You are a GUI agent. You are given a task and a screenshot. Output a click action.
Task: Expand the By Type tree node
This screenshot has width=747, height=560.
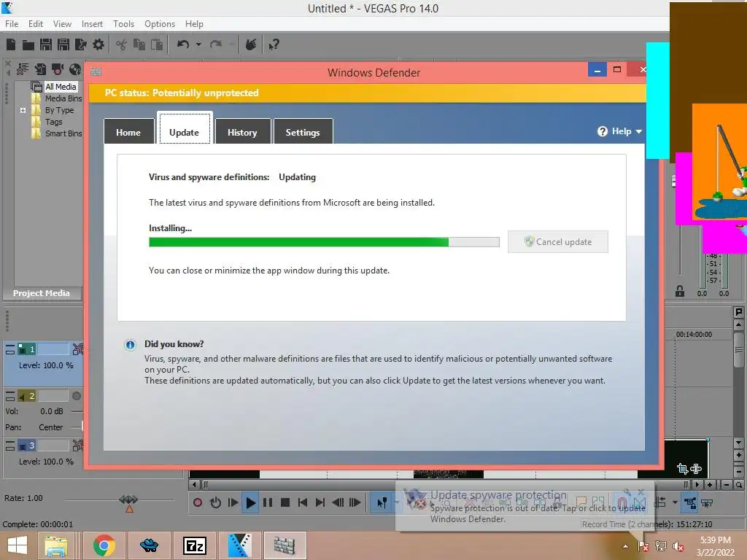(23, 111)
